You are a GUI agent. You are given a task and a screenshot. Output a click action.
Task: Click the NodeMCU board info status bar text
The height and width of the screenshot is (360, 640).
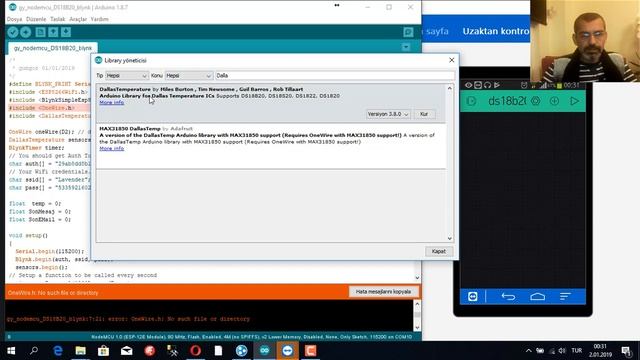(x=251, y=337)
